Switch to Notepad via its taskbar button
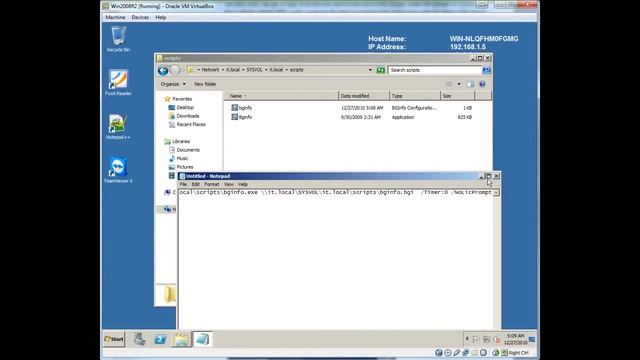The height and width of the screenshot is (360, 640). point(202,339)
